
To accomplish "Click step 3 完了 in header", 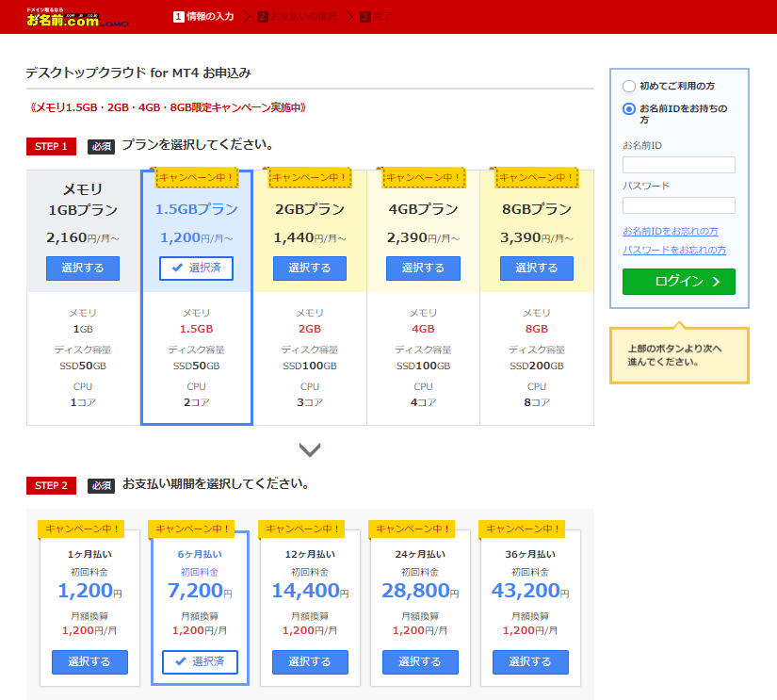I will point(376,17).
